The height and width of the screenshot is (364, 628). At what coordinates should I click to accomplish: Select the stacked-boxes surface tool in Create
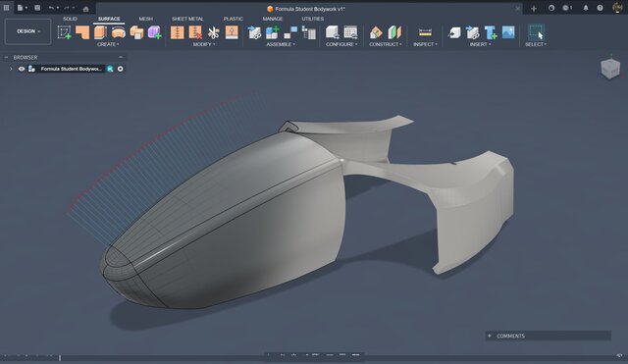click(x=136, y=32)
